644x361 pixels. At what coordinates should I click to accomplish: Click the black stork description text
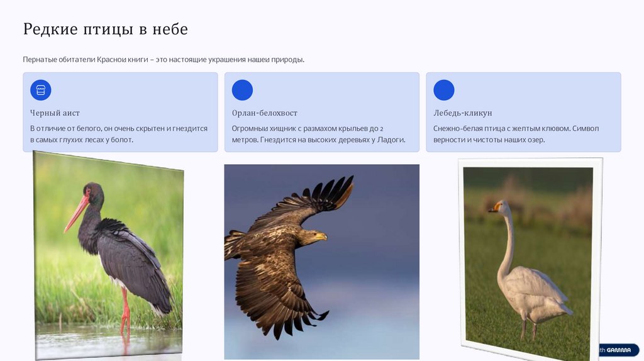click(x=119, y=134)
